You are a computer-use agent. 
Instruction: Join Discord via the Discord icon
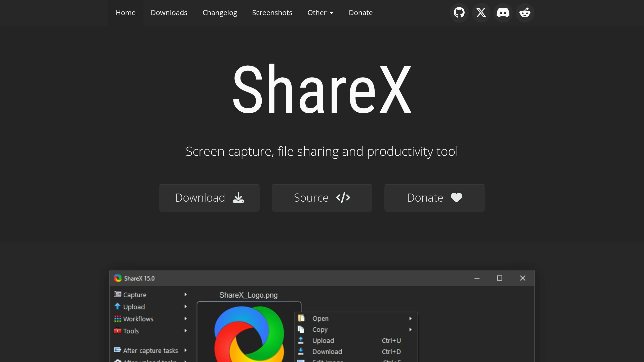coord(503,13)
